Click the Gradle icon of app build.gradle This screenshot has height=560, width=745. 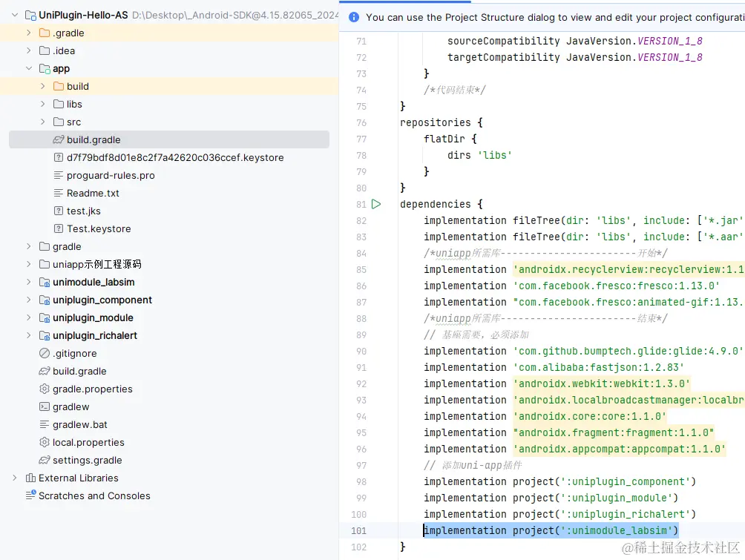tap(59, 139)
